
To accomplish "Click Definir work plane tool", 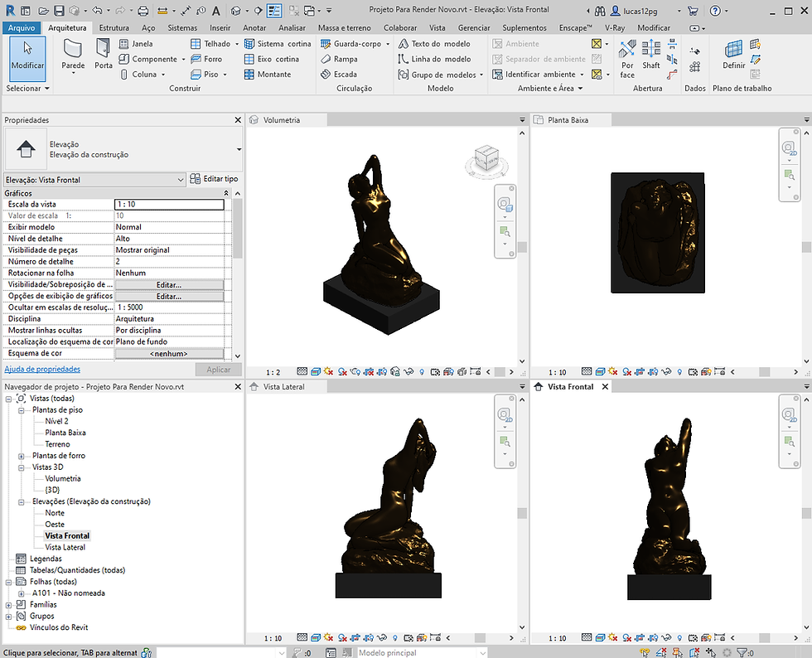I will point(734,55).
